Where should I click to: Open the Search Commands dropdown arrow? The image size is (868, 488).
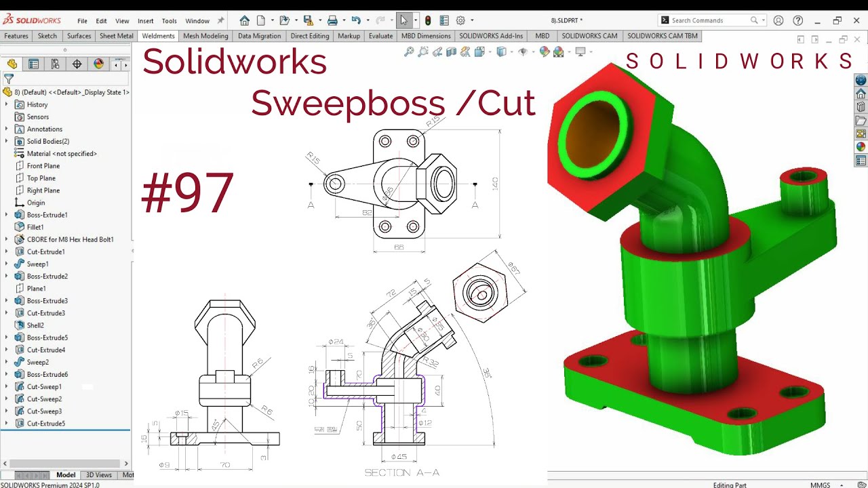[764, 20]
